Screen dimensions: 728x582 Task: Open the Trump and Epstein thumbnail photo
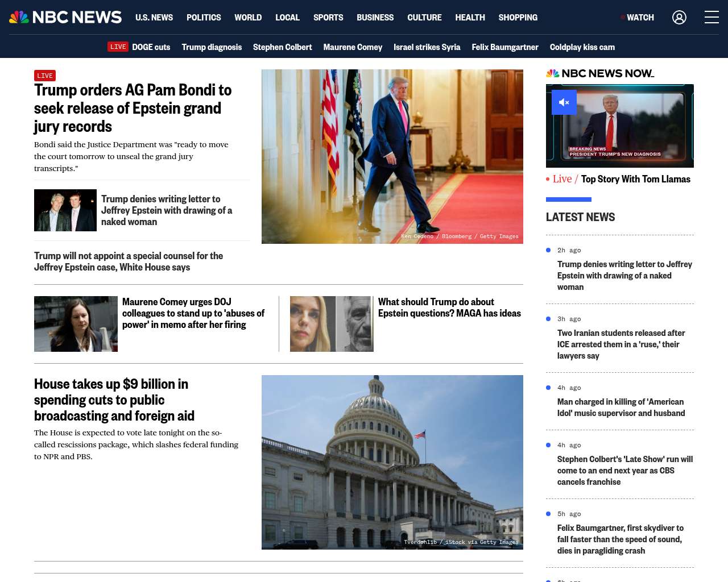coord(65,210)
